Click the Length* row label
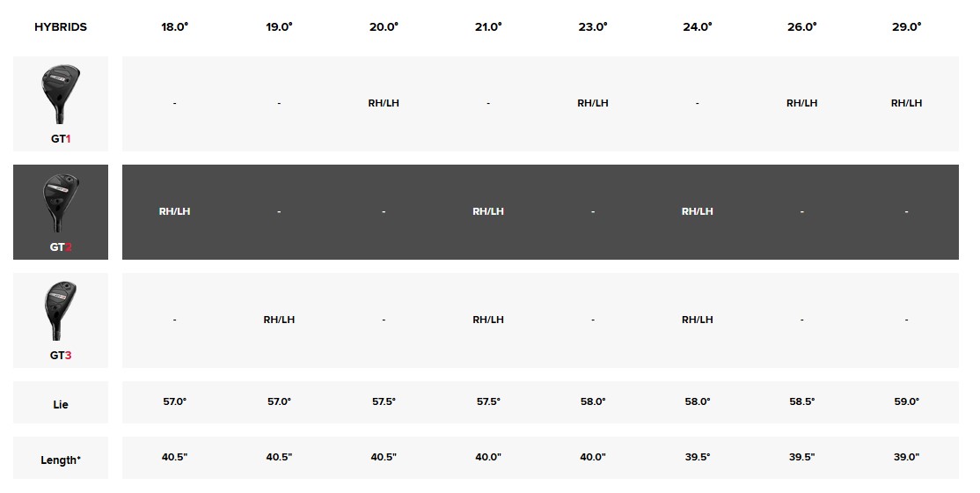The image size is (980, 493). 61,460
